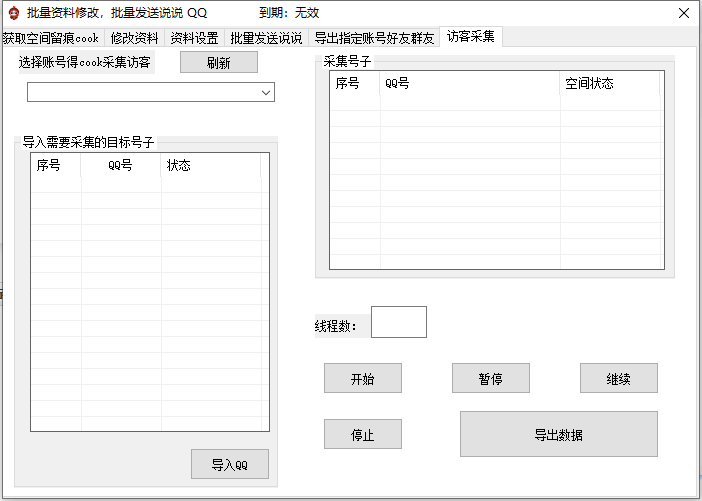Viewport: 702px width, 501px height.
Task: Switch to the 修改资料 tab
Action: click(x=134, y=38)
